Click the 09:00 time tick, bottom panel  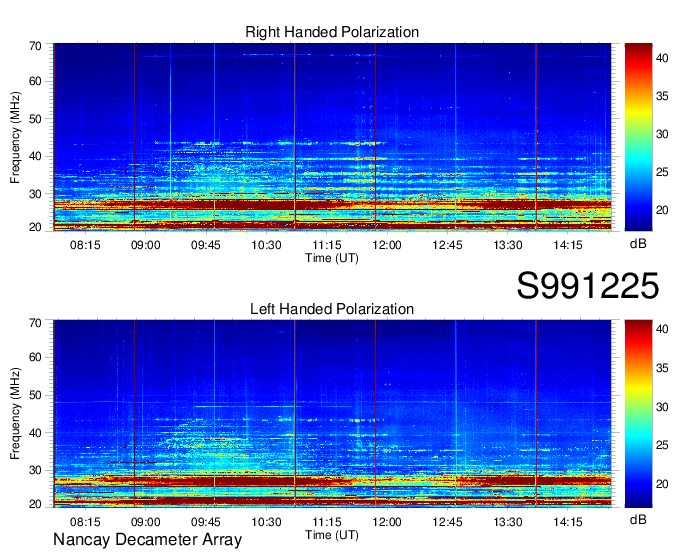click(x=145, y=522)
